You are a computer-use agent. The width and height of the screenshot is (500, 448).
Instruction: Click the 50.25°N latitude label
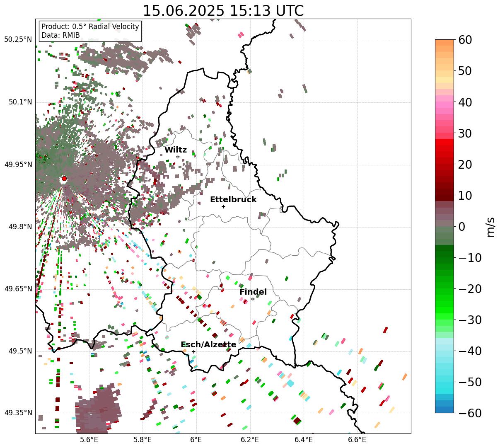click(x=18, y=40)
